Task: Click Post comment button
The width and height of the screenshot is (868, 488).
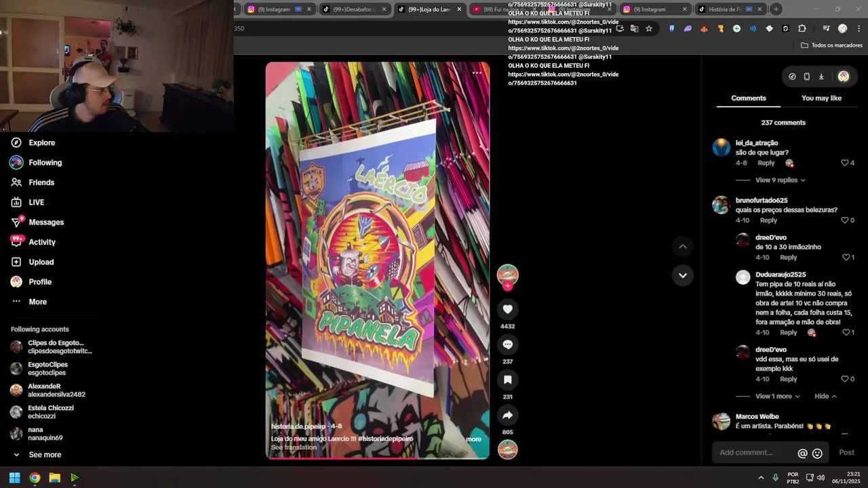Action: 846,453
